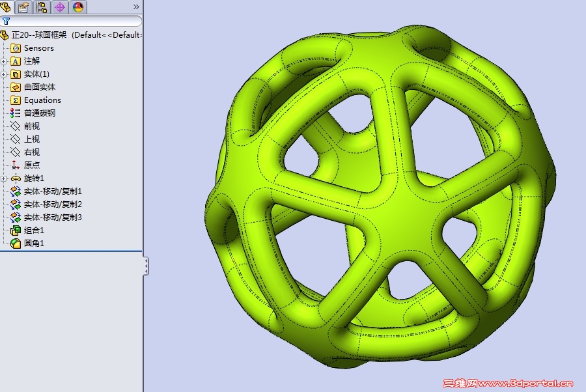This screenshot has height=392, width=586.
Task: Click the funnel filter icon
Action: pos(6,21)
